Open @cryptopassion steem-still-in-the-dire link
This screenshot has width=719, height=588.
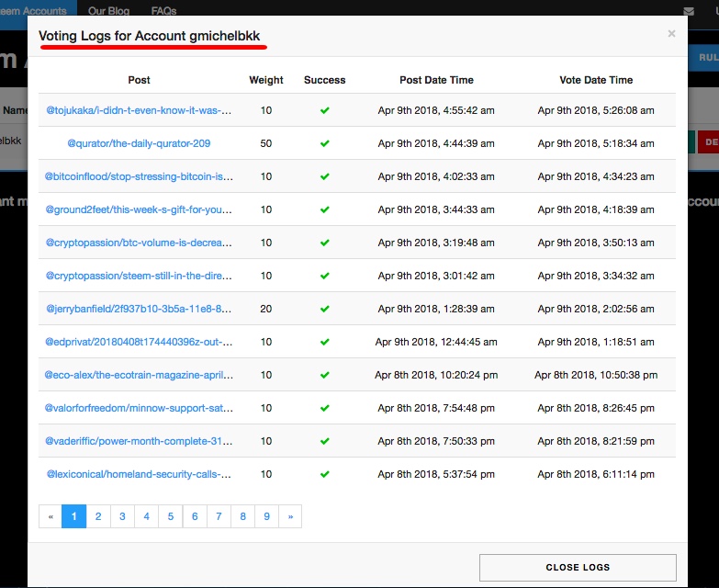tap(139, 276)
